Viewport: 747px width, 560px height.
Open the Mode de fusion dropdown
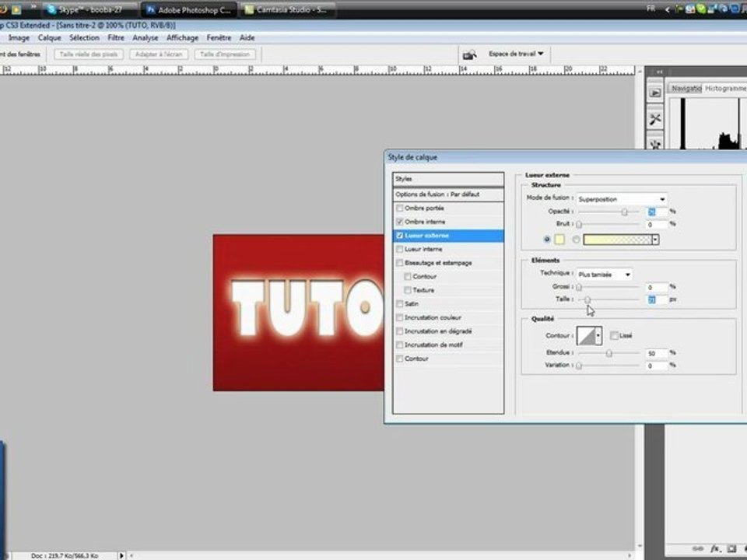(x=622, y=199)
